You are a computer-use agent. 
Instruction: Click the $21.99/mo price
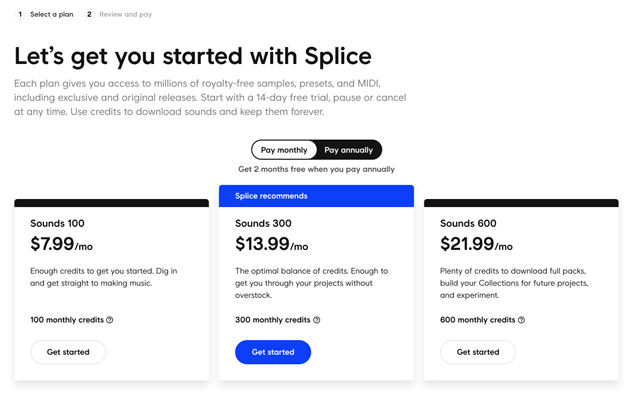click(476, 244)
